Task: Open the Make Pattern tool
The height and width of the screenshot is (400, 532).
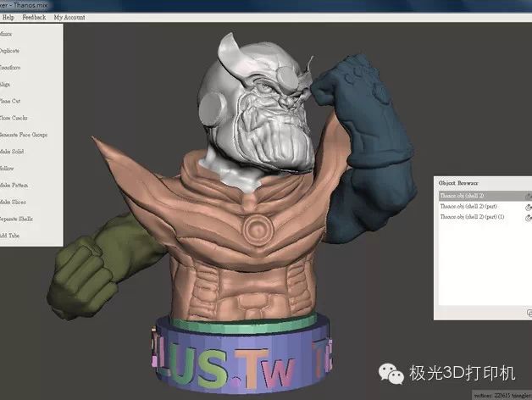Action: pyautogui.click(x=14, y=185)
